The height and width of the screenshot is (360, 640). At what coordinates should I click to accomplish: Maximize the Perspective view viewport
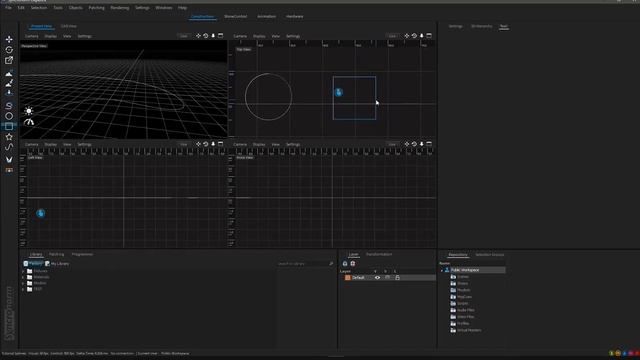(220, 36)
